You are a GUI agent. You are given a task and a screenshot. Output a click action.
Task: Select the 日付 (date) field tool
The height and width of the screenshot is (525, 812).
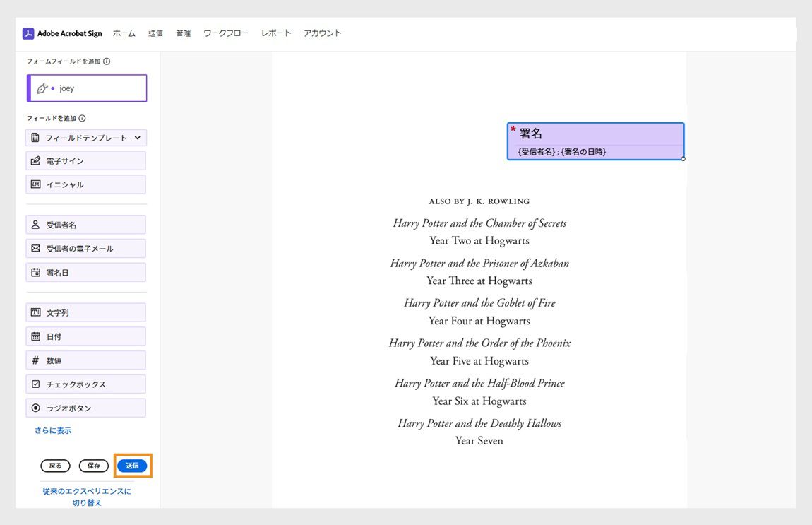[85, 336]
